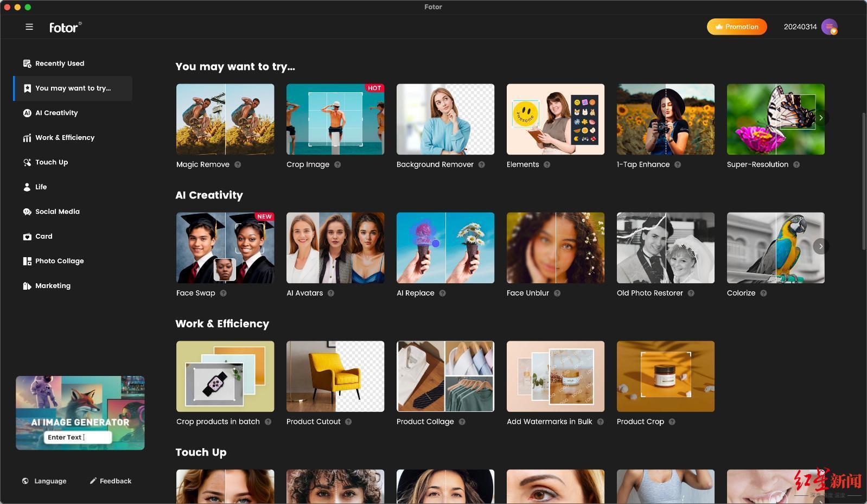
Task: Click the help icon beside Magic Remove
Action: (238, 165)
